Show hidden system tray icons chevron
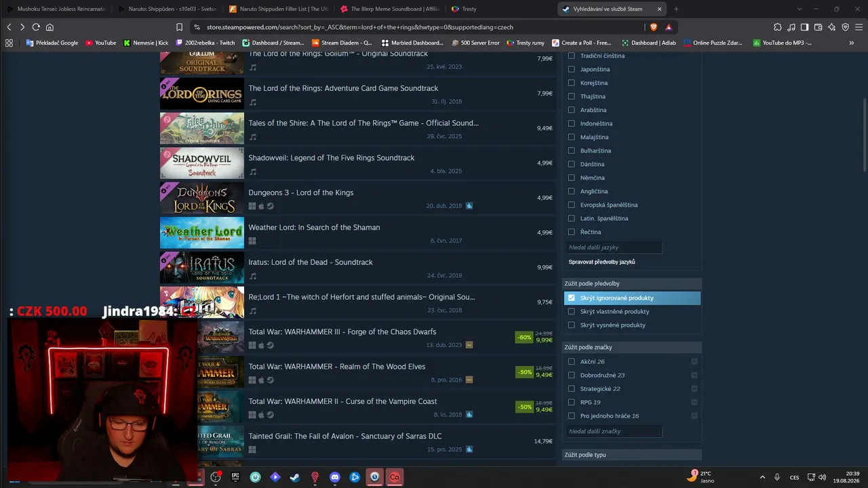Screen dimensions: 868x488 [x=762, y=477]
